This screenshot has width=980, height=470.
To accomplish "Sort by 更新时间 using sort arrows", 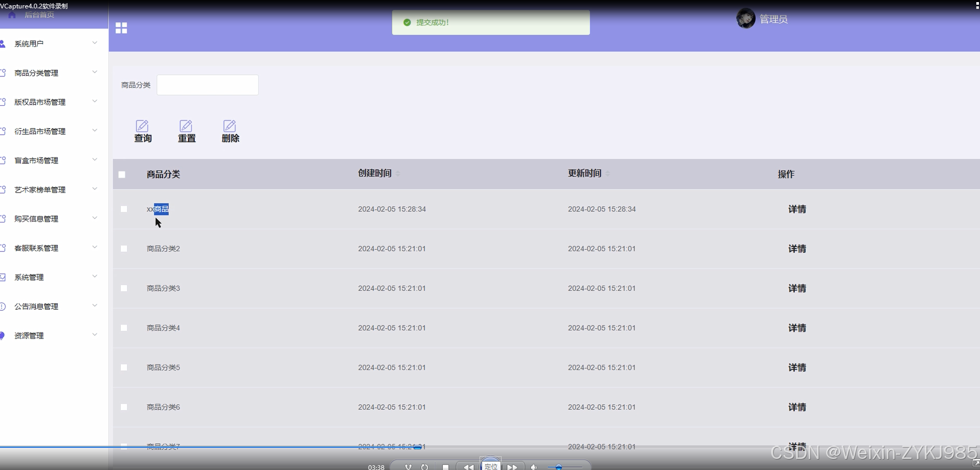I will point(608,173).
